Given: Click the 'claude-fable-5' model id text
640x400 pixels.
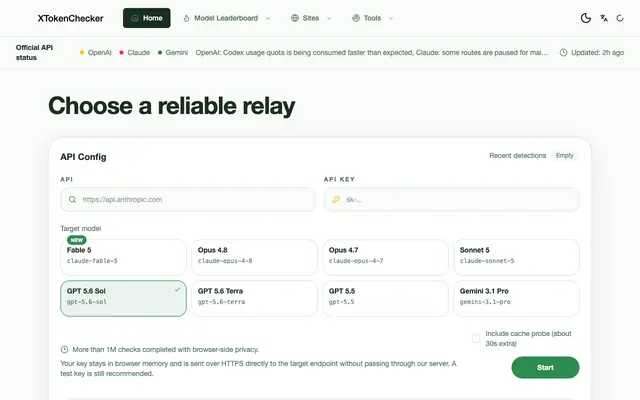Looking at the screenshot, I should pos(92,261).
